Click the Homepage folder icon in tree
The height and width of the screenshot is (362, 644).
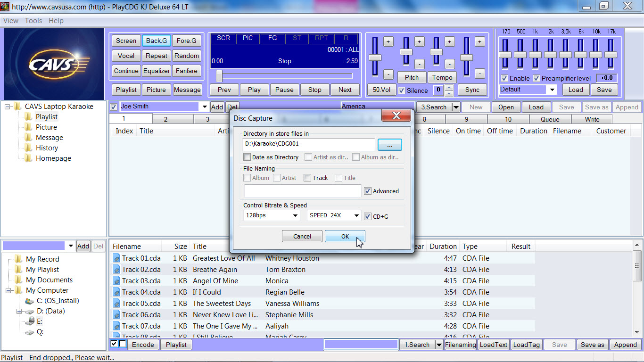tap(29, 158)
